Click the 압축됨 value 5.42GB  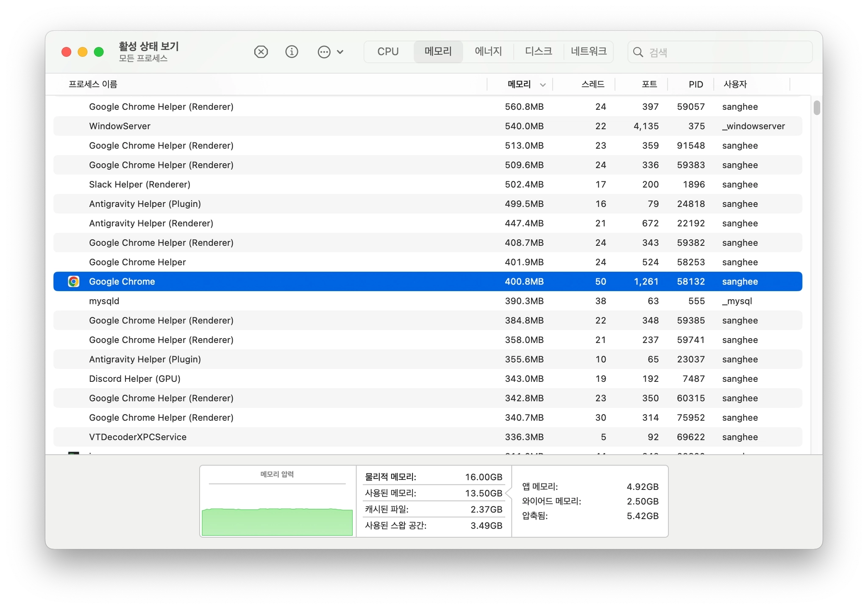(x=643, y=516)
